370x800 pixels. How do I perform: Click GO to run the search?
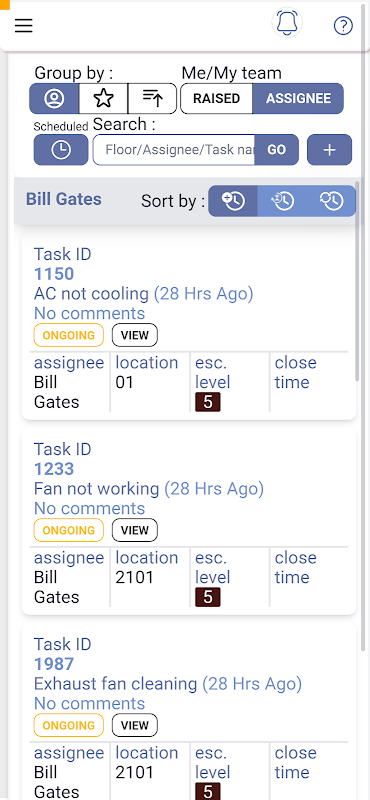tap(277, 150)
